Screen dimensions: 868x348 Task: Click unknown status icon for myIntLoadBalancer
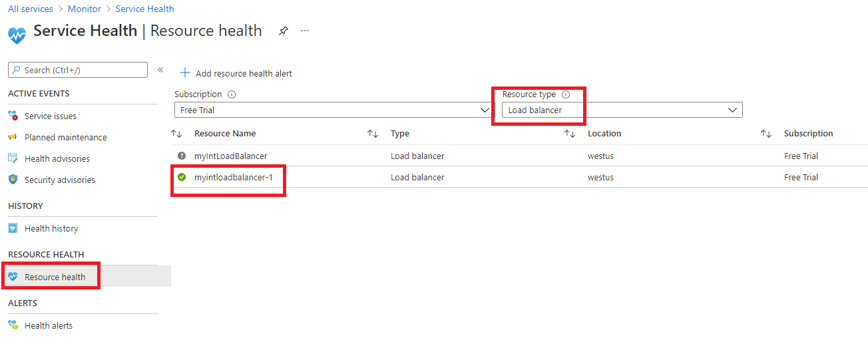point(182,156)
